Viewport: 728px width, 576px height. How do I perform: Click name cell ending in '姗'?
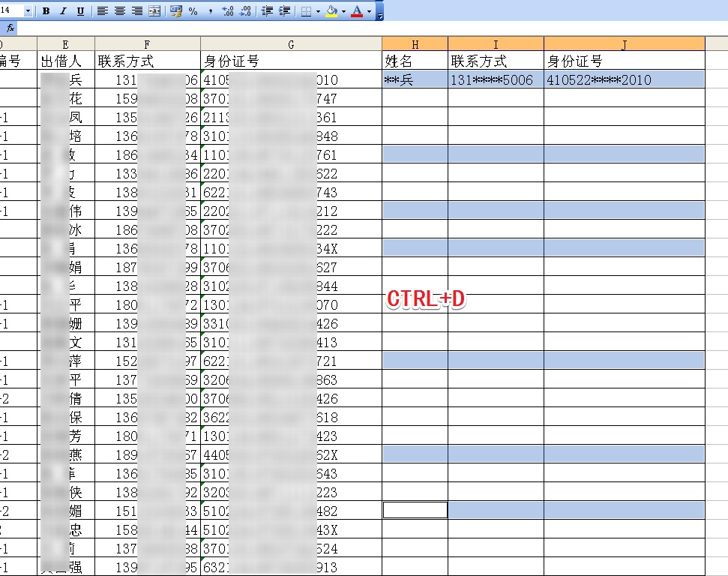tap(65, 323)
